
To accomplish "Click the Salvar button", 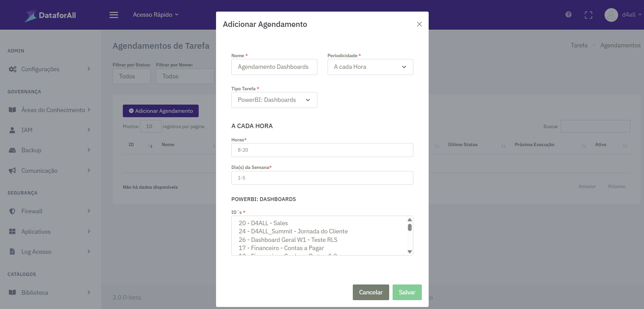I will click(x=407, y=292).
